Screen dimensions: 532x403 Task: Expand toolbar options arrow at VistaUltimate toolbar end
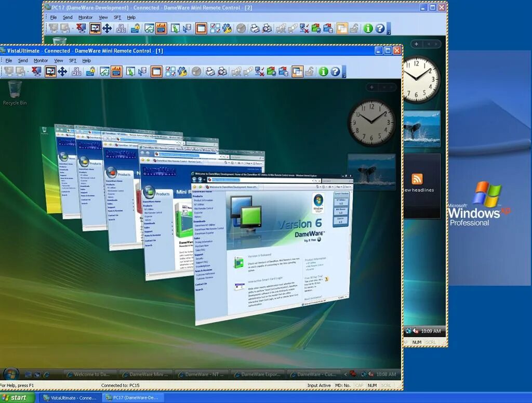click(x=344, y=72)
